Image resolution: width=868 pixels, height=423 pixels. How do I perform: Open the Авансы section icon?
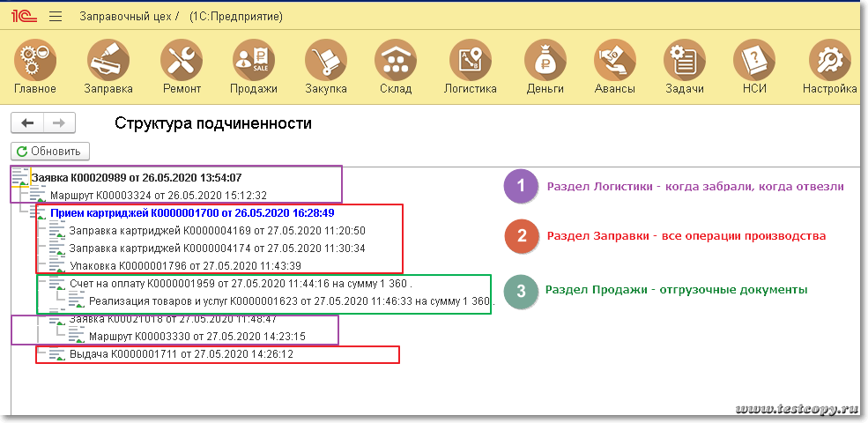(x=614, y=61)
